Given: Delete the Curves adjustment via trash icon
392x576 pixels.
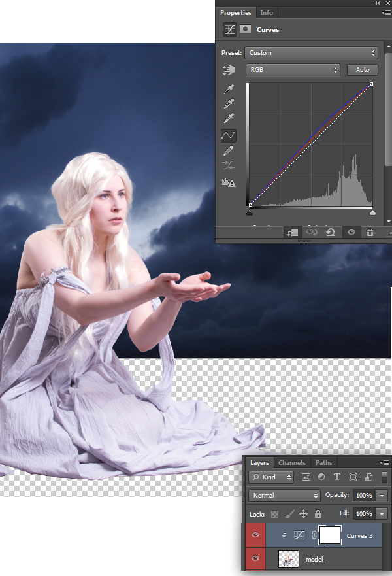Looking at the screenshot, I should click(x=370, y=233).
